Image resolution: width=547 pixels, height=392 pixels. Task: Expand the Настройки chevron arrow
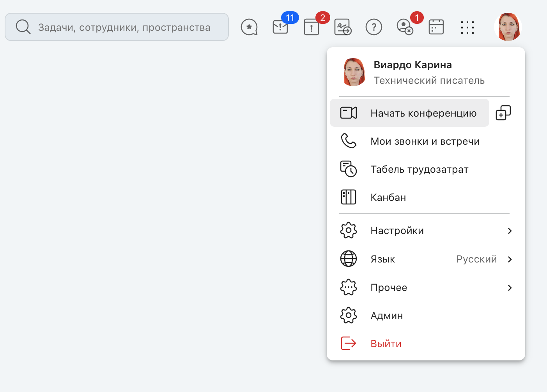[x=510, y=231]
